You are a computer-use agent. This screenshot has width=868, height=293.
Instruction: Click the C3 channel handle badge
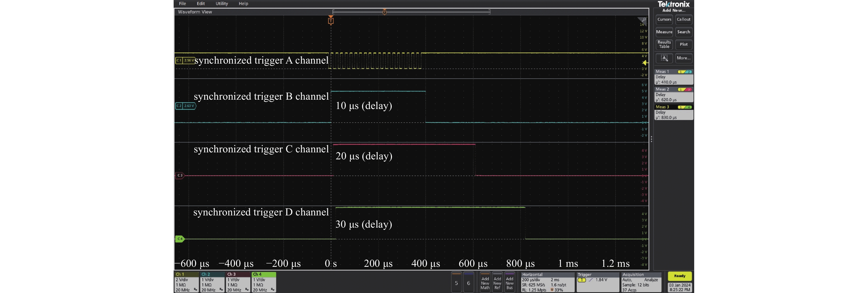click(180, 175)
